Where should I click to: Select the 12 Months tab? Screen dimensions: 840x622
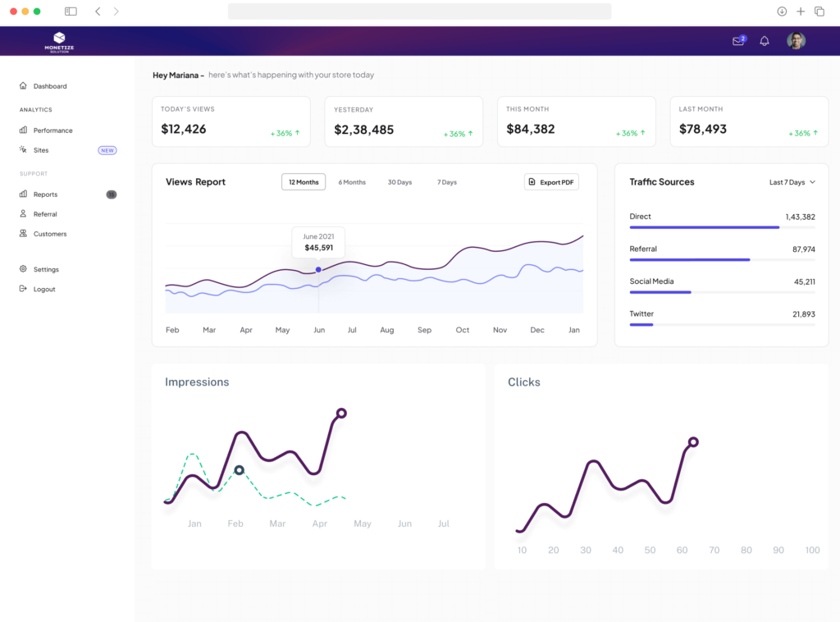tap(303, 182)
